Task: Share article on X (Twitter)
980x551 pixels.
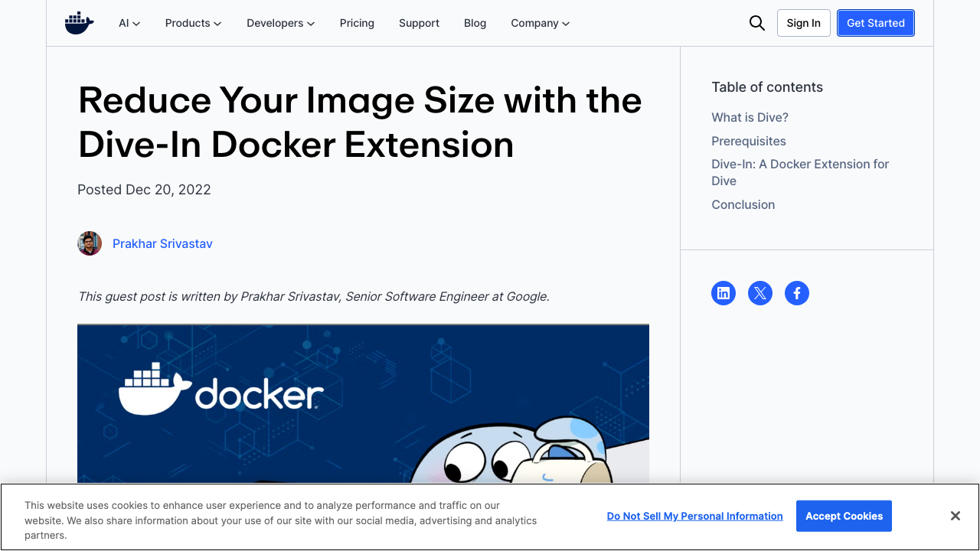Action: click(x=760, y=293)
